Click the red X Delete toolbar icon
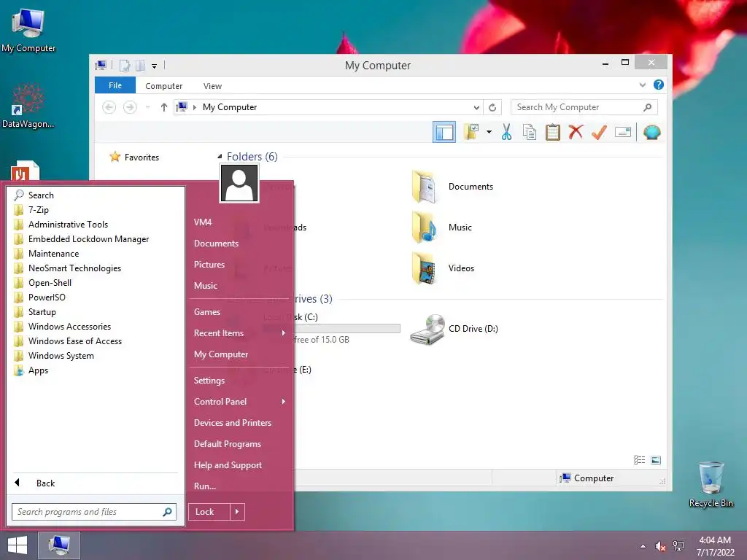Viewport: 747px width, 560px height. (576, 132)
